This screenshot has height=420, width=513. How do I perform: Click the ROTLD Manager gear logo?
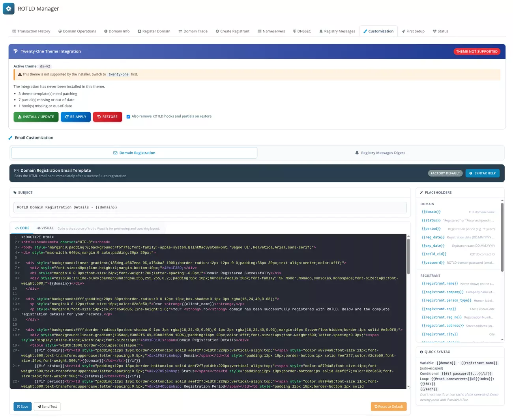pos(9,8)
